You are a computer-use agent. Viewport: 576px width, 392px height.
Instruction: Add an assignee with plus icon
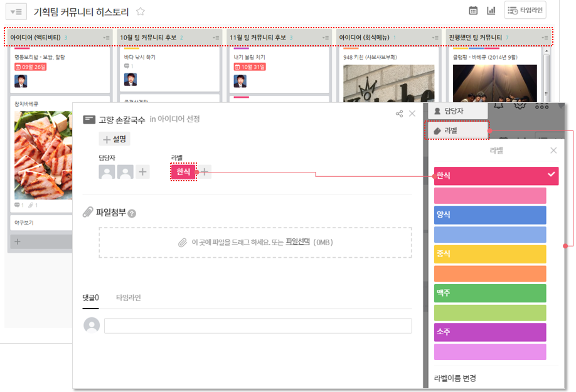click(x=143, y=172)
